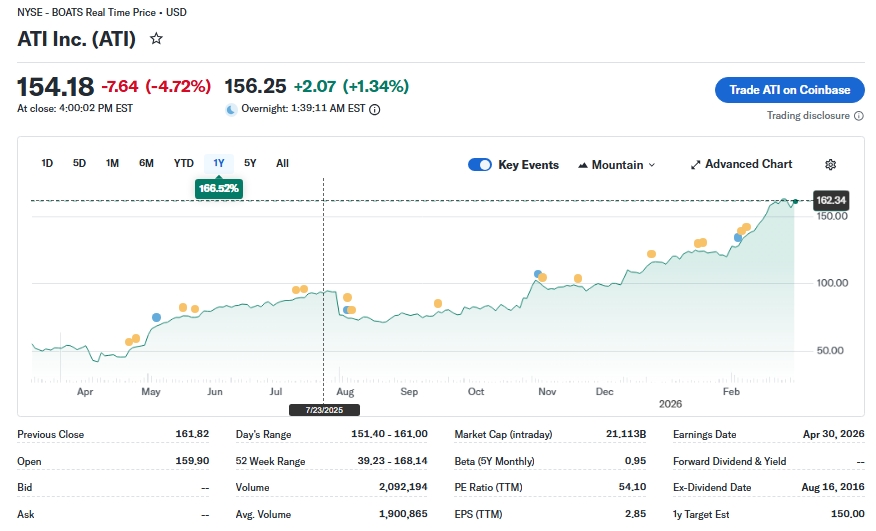Click the Market Cap value 21.113B

(626, 434)
